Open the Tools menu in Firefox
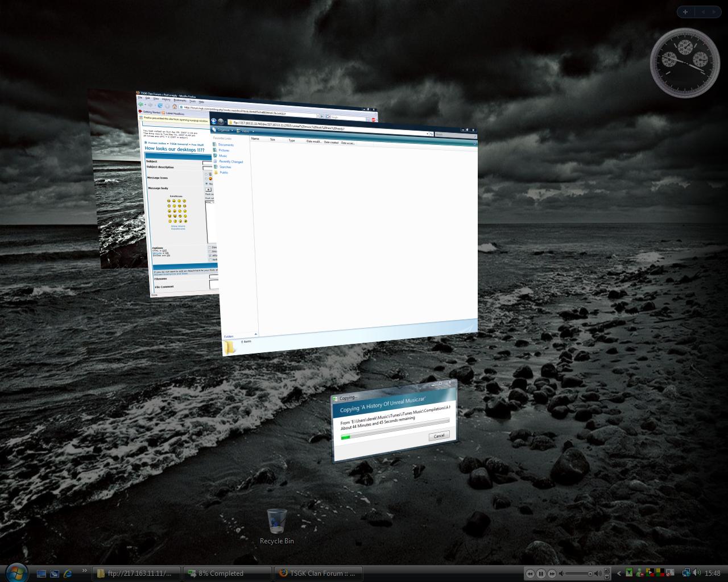The height and width of the screenshot is (582, 728). click(x=192, y=101)
